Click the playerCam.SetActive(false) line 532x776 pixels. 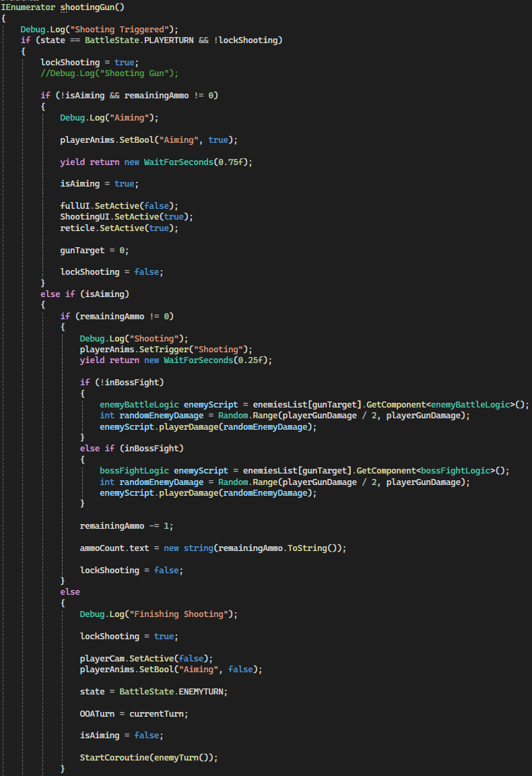coord(147,659)
